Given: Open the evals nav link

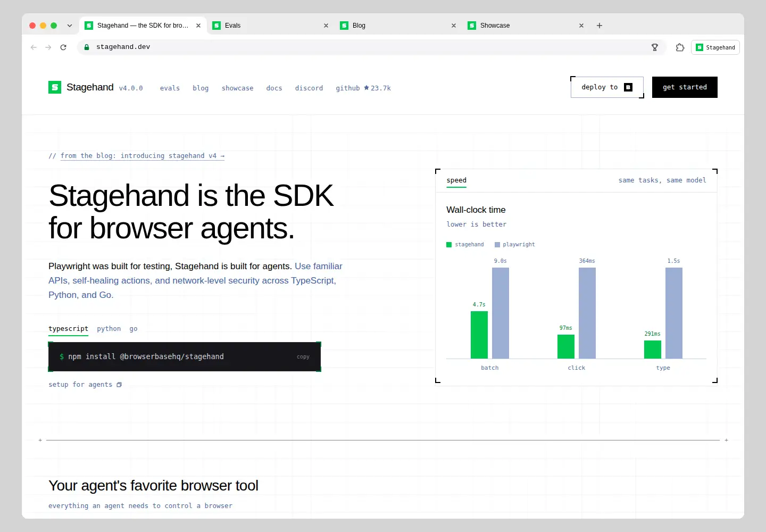Looking at the screenshot, I should pyautogui.click(x=170, y=88).
